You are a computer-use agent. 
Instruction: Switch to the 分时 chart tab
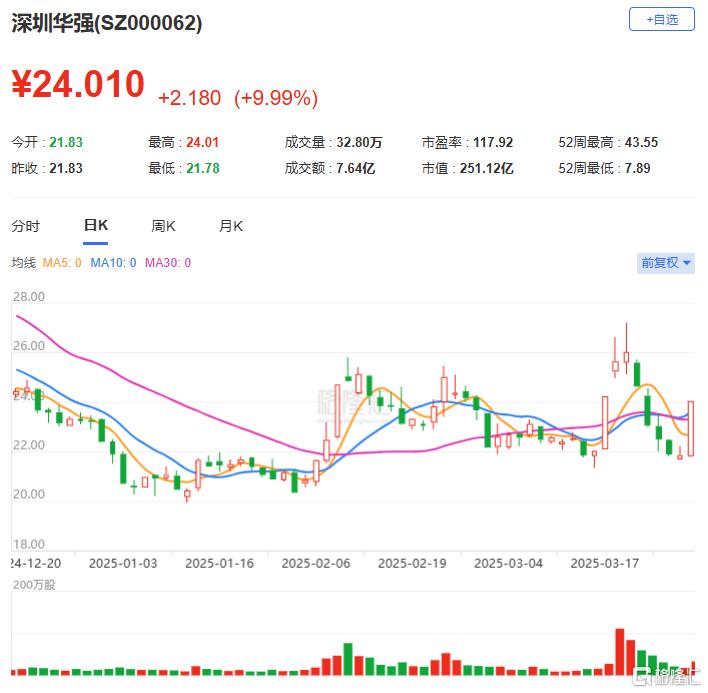pos(26,226)
